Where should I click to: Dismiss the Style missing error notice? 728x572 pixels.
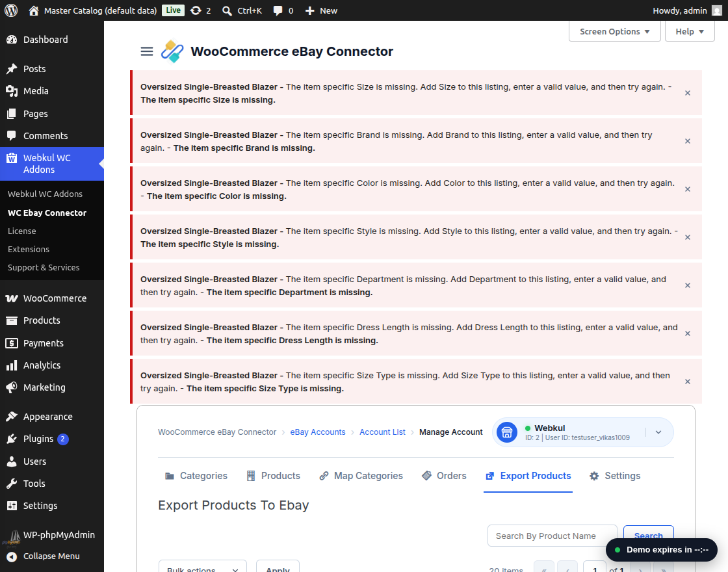coord(688,237)
